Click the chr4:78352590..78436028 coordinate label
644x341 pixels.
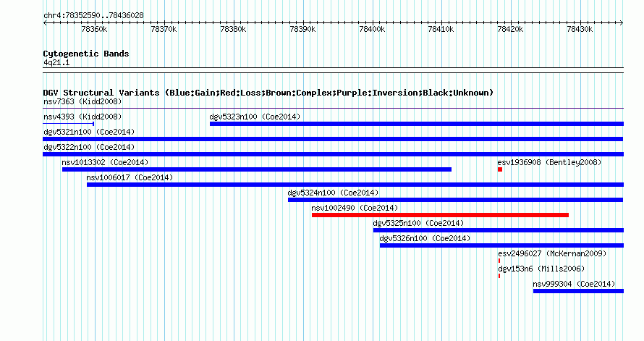point(93,15)
